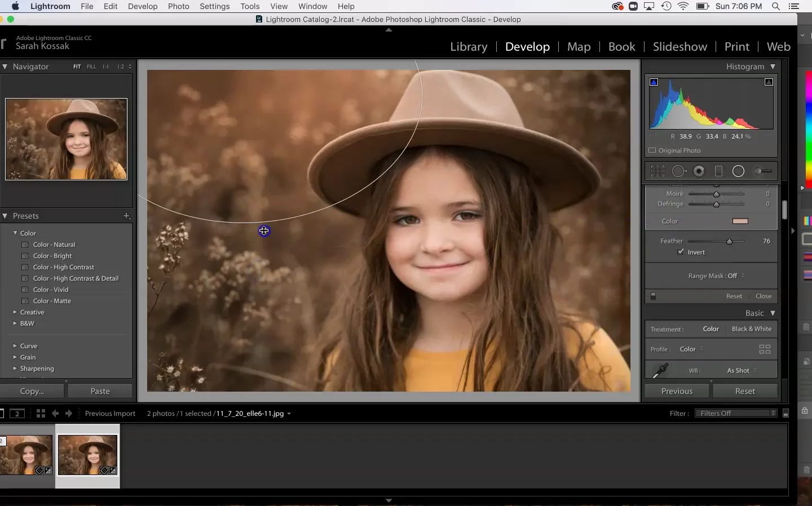Image resolution: width=812 pixels, height=506 pixels.
Task: Go back with filmstrip left arrow
Action: [55, 414]
